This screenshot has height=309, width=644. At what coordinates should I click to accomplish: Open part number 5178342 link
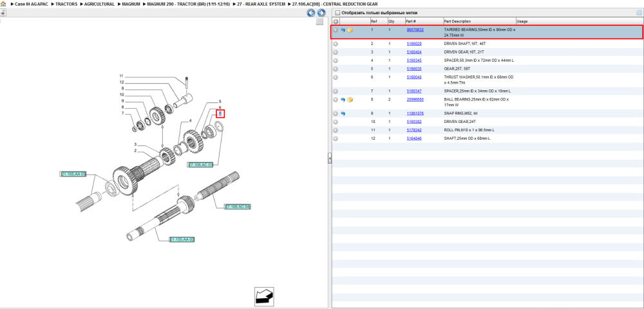click(414, 130)
